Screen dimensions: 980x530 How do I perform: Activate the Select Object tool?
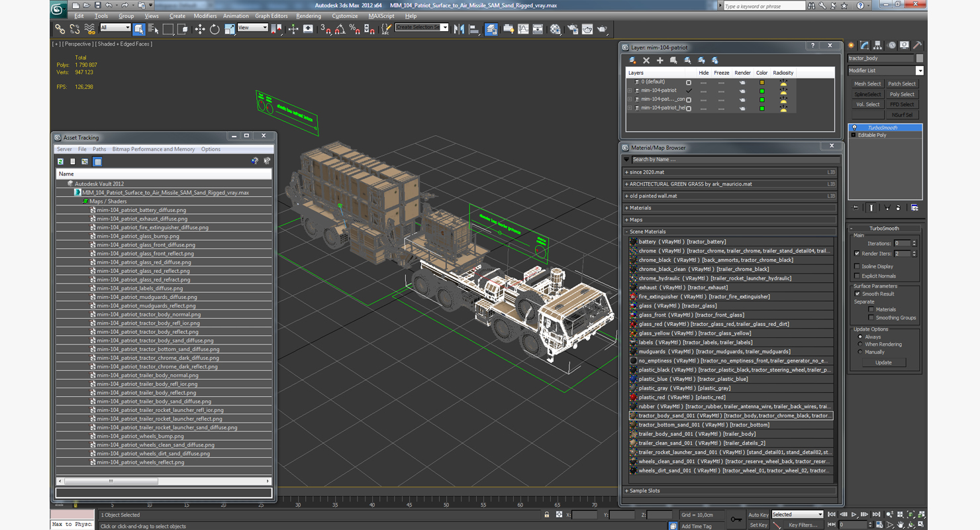pos(139,29)
